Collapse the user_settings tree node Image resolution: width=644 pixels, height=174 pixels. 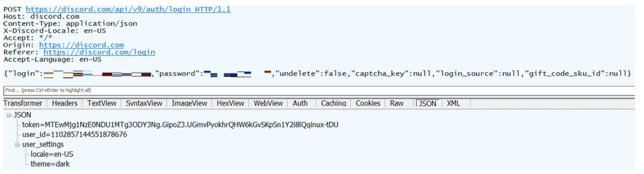pos(17,145)
